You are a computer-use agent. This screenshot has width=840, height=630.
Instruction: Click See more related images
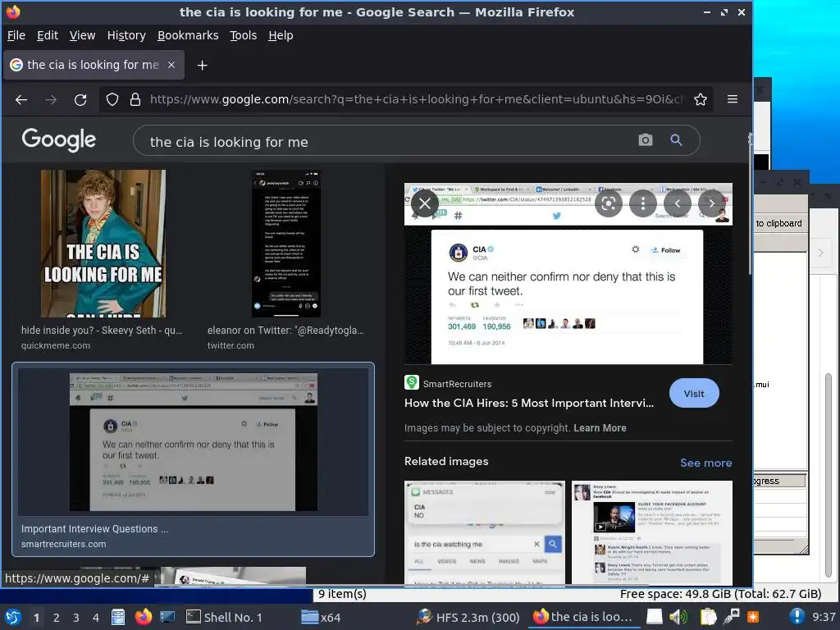coord(705,463)
